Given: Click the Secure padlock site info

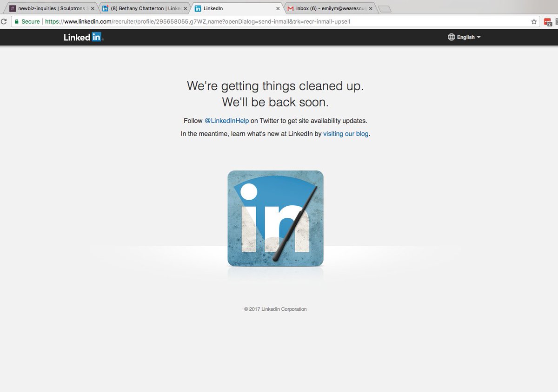Looking at the screenshot, I should 27,21.
